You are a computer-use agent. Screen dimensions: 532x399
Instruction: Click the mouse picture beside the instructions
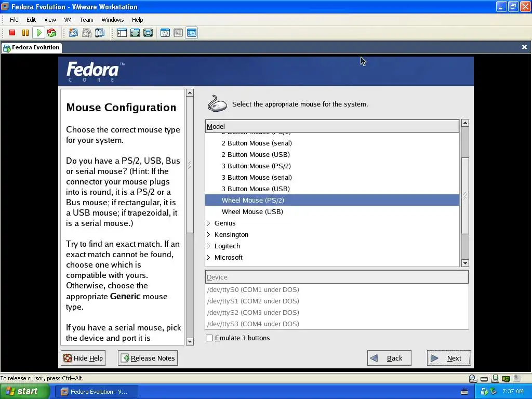[217, 103]
